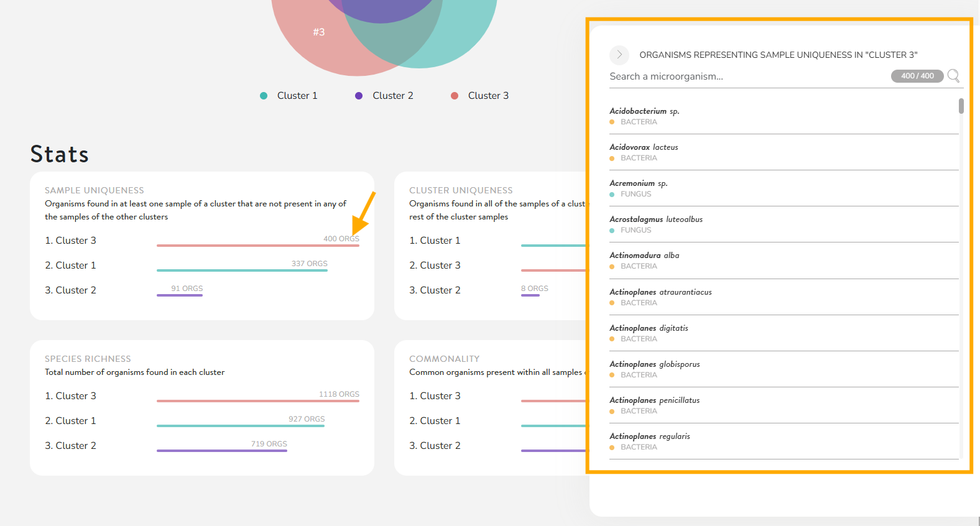Click the 91 ORGS bar for Cluster 2
980x526 pixels.
coord(180,295)
